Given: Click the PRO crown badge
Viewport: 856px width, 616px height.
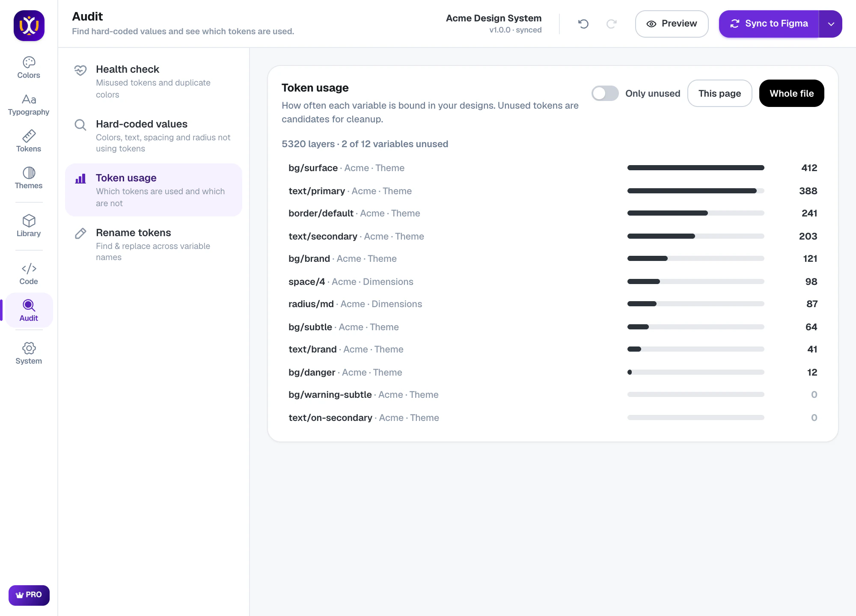Looking at the screenshot, I should tap(29, 595).
